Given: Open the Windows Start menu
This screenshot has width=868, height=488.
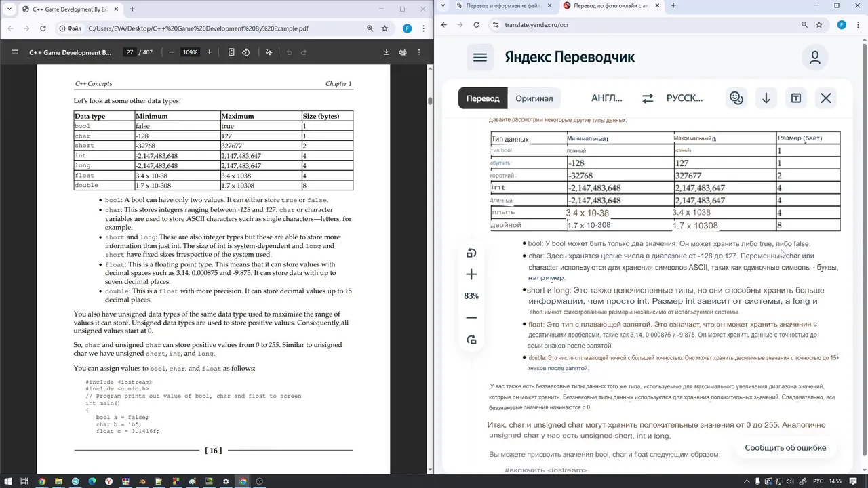Looking at the screenshot, I should [x=8, y=481].
